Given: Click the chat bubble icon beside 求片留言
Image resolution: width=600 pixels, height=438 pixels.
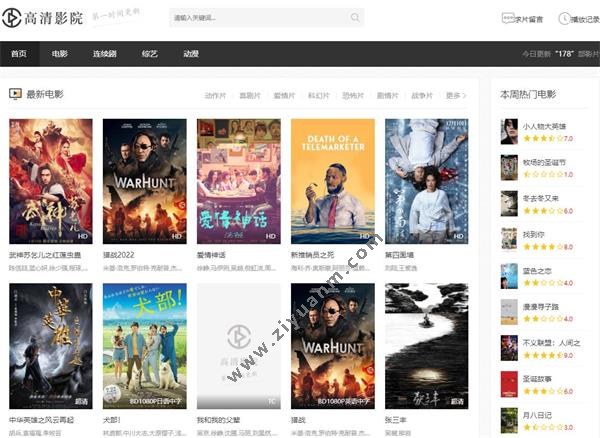Looking at the screenshot, I should click(508, 18).
